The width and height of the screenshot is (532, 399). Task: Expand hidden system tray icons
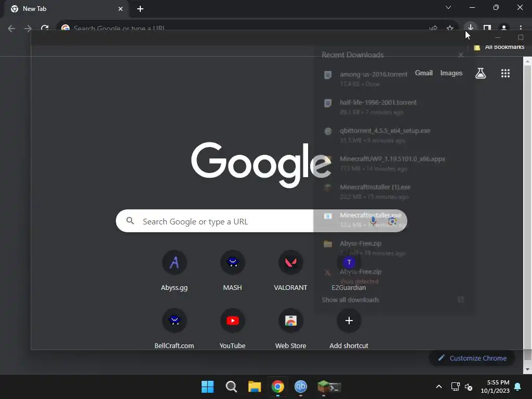pos(438,387)
